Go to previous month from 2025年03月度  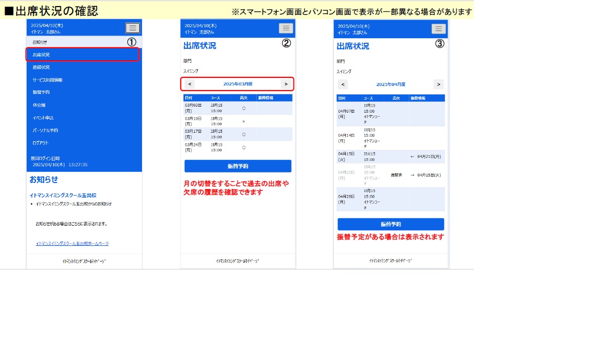point(190,84)
